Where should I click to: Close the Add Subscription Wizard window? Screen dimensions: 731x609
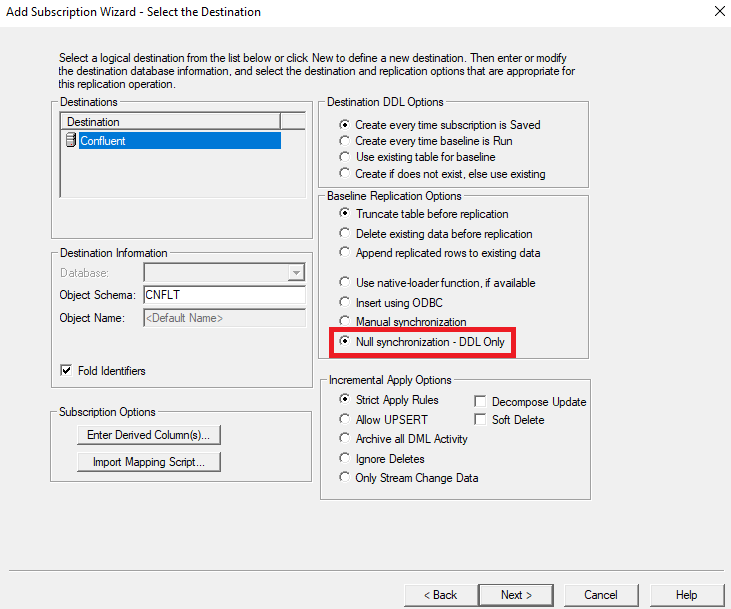(x=719, y=12)
